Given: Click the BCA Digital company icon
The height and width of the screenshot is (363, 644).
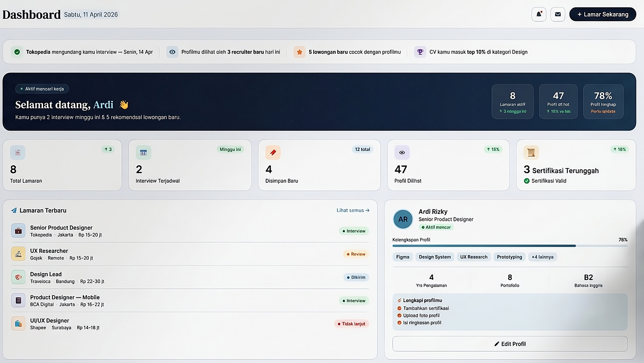Looking at the screenshot, I should 18,300.
